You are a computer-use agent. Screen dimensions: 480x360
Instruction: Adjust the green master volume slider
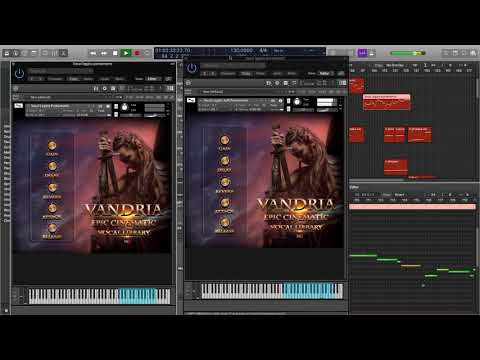click(407, 53)
